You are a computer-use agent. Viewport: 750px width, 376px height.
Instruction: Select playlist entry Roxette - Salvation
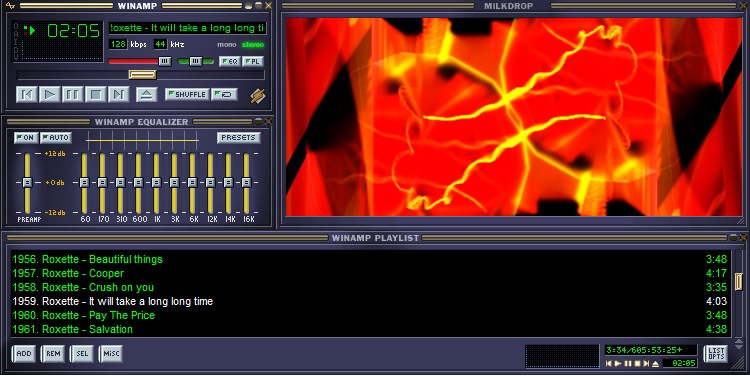(x=369, y=329)
